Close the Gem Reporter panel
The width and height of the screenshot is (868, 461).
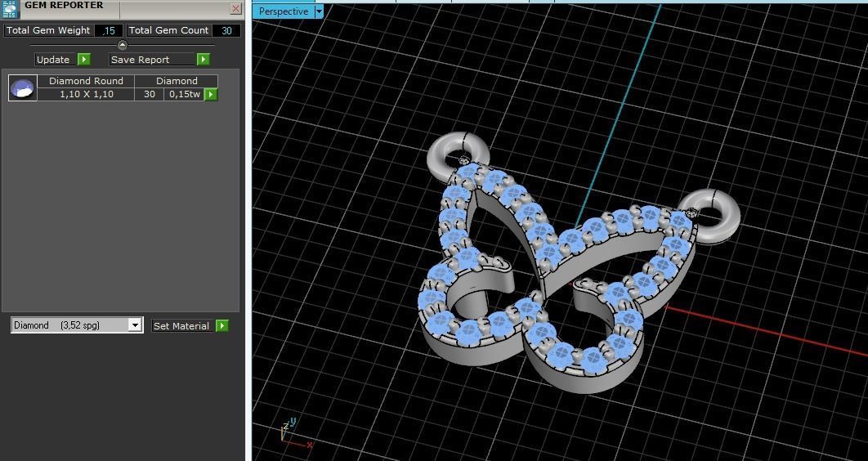[x=236, y=8]
